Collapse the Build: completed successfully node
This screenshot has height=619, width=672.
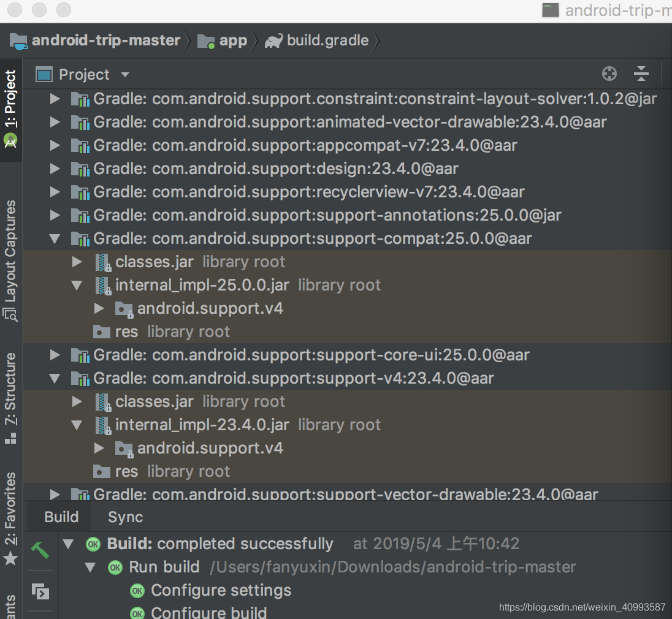coord(68,544)
